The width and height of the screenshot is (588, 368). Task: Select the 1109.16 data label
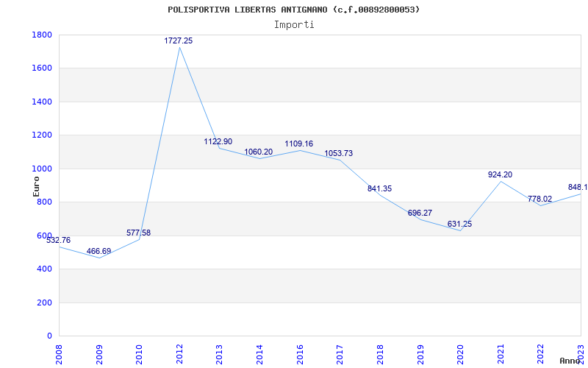[x=299, y=144]
